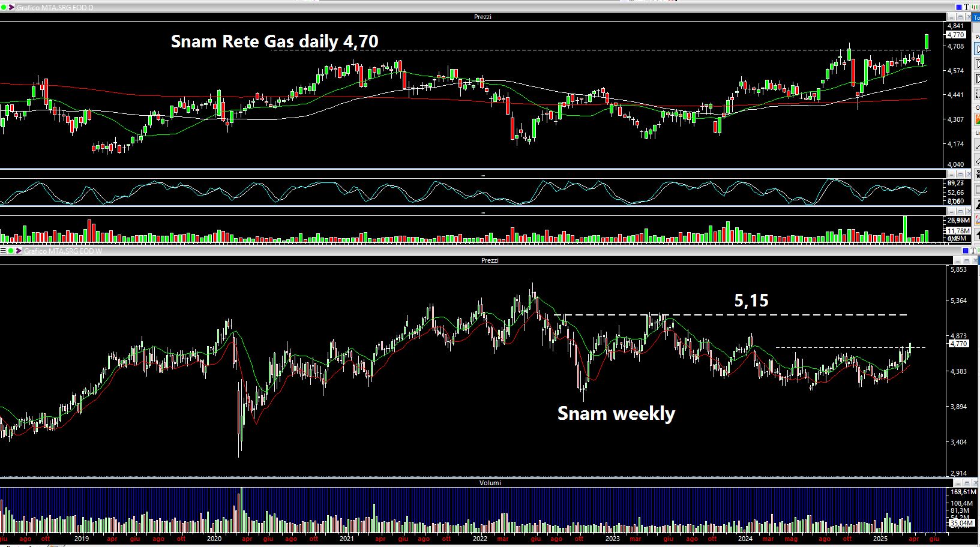Image resolution: width=980 pixels, height=547 pixels.
Task: Select pointer tool in right-side toolbox
Action: [976, 49]
